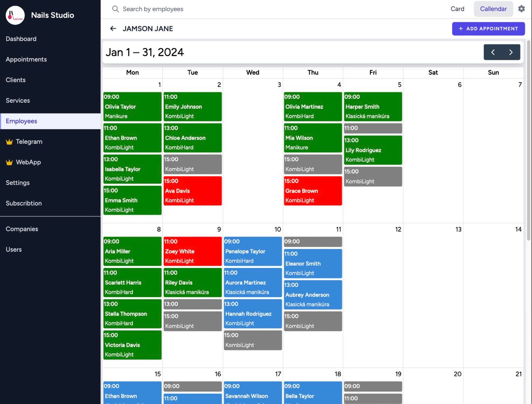
Task: Go to next month with right chevron
Action: (511, 52)
